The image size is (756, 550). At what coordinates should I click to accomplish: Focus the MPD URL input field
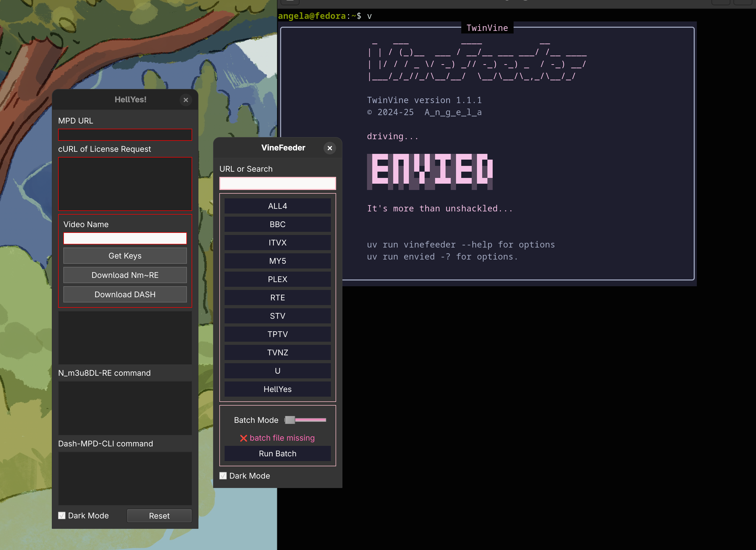point(125,135)
